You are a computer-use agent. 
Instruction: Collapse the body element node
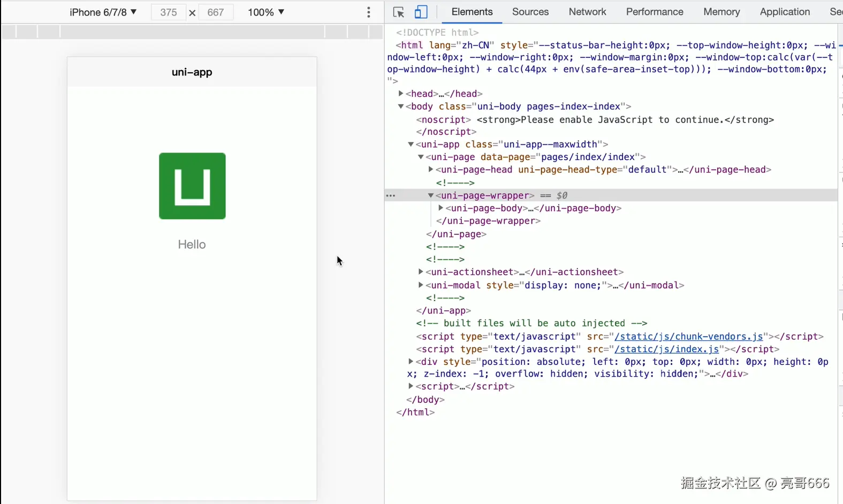coord(400,106)
